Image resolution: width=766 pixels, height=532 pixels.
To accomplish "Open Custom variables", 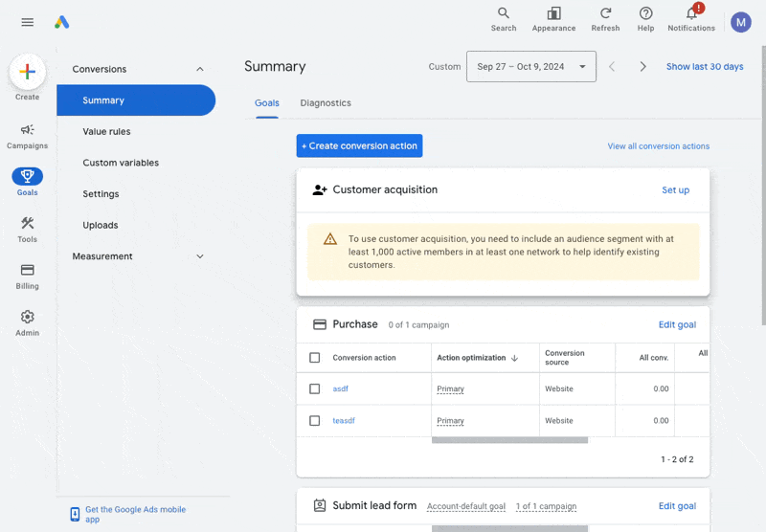I will pyautogui.click(x=121, y=163).
